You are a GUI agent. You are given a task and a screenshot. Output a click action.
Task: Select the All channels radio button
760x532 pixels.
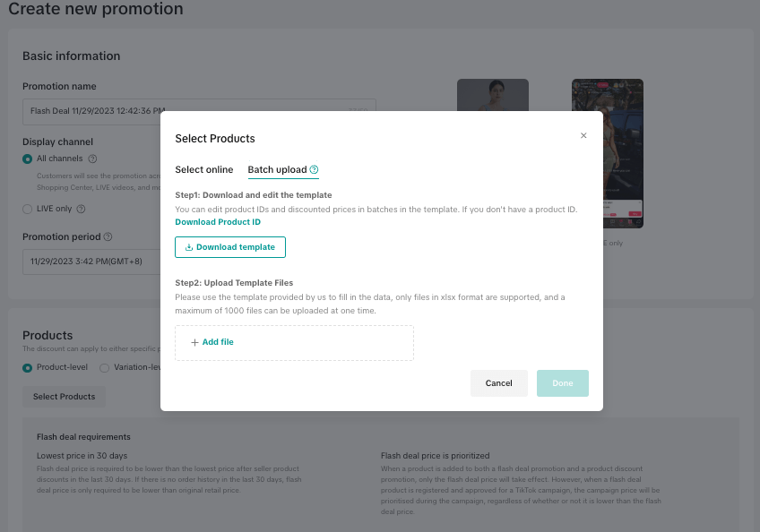(x=28, y=159)
